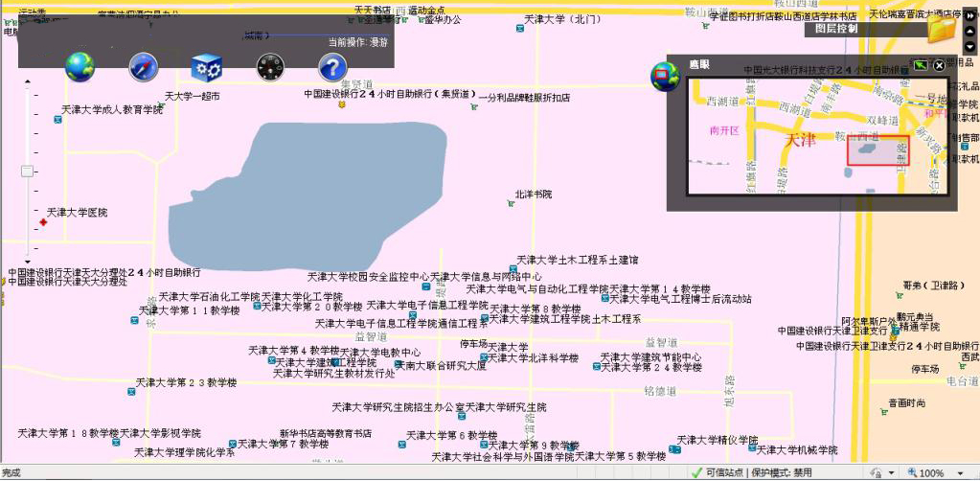Click the marker for 天津大学土木工程系土建馆
Screen dimensions: 980x481
pyautogui.click(x=512, y=268)
